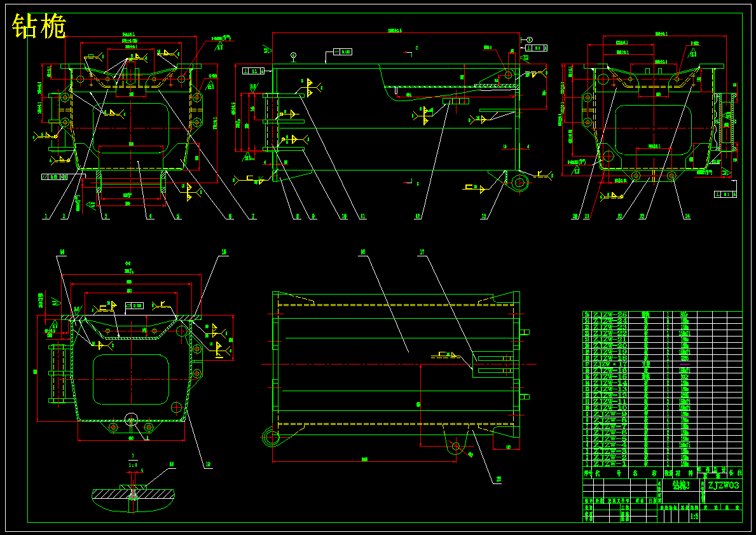Select parts list cell ZJZW-5
The image size is (756, 535).
tap(610, 439)
